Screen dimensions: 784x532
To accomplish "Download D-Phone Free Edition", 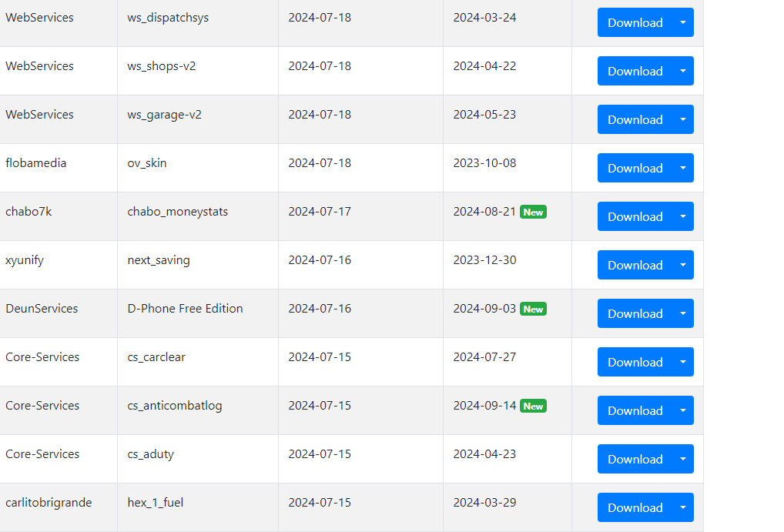I will click(x=635, y=313).
